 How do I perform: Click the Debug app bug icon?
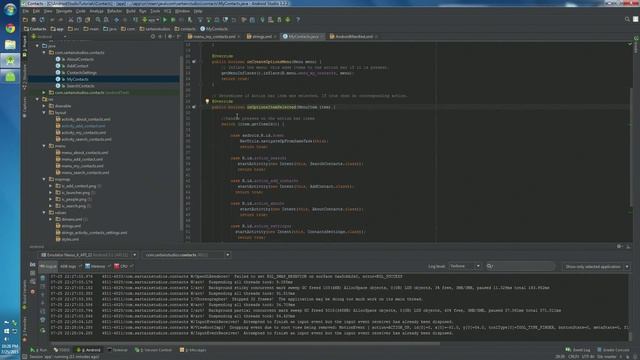(x=173, y=20)
